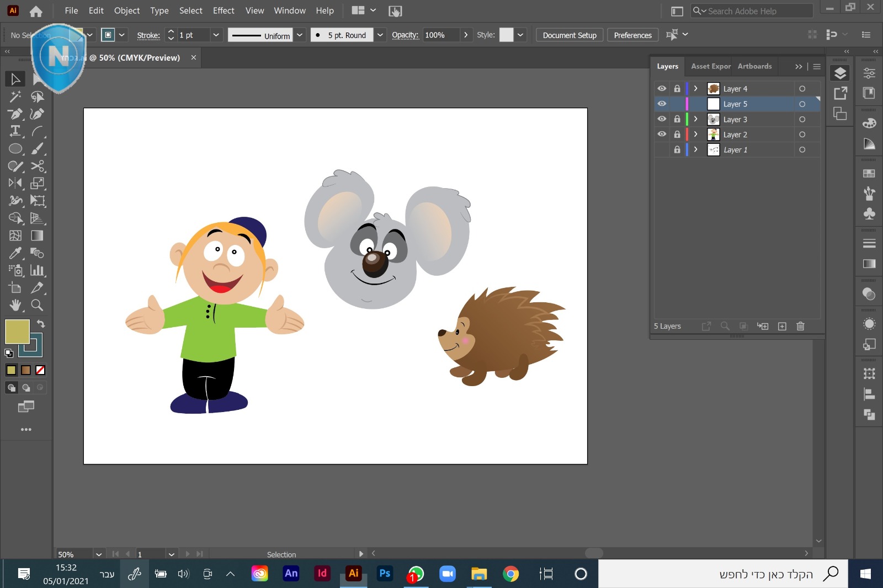This screenshot has height=588, width=883.
Task: Create new layer in Layers panel
Action: [x=782, y=326]
